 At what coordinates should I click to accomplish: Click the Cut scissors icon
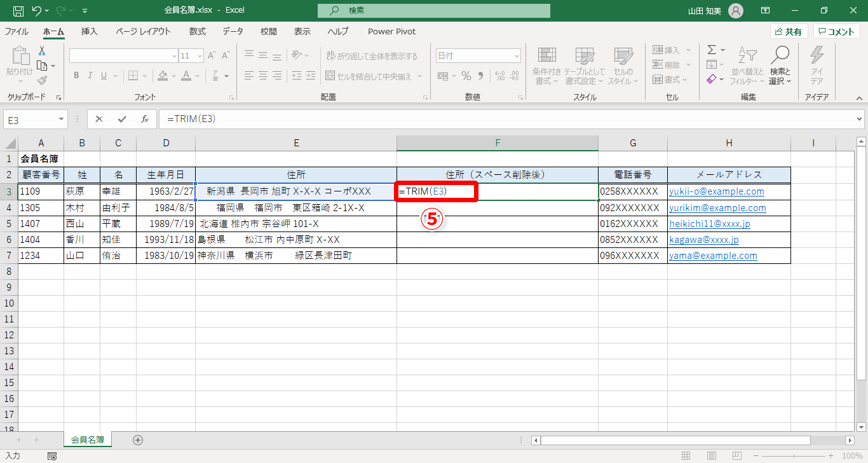[x=42, y=51]
